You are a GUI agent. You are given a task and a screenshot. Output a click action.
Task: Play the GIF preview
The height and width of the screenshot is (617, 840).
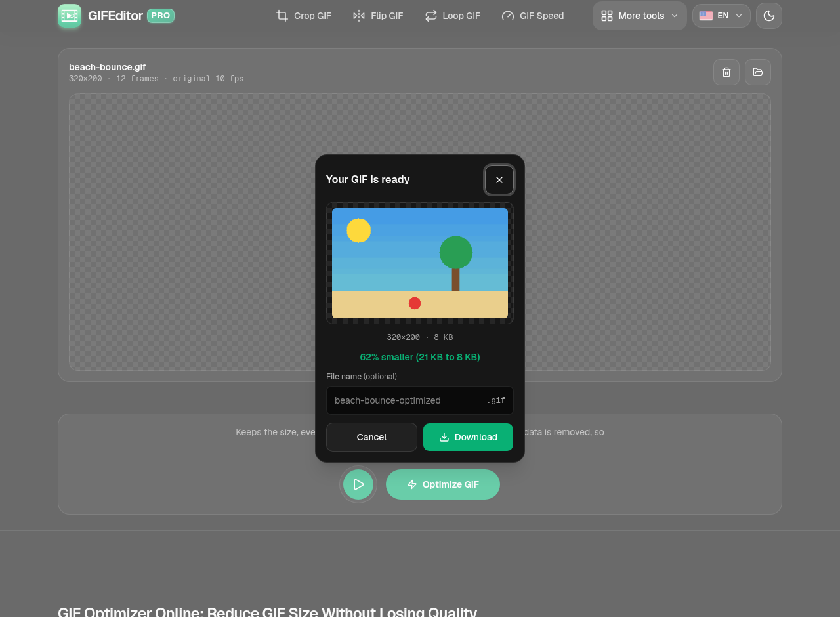[x=358, y=484]
